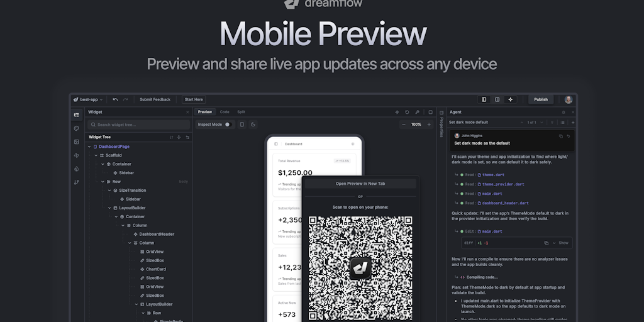Click the Widget Tree options icon with swap arrows
This screenshot has width=644, height=322.
point(187,137)
